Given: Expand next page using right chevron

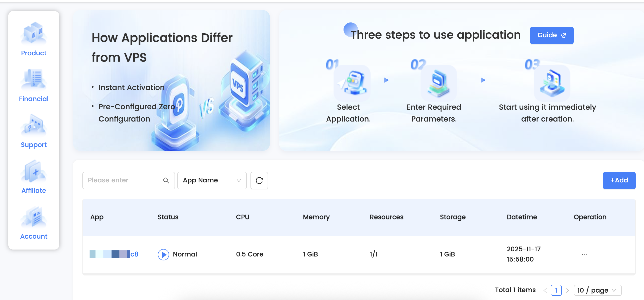Looking at the screenshot, I should [567, 290].
